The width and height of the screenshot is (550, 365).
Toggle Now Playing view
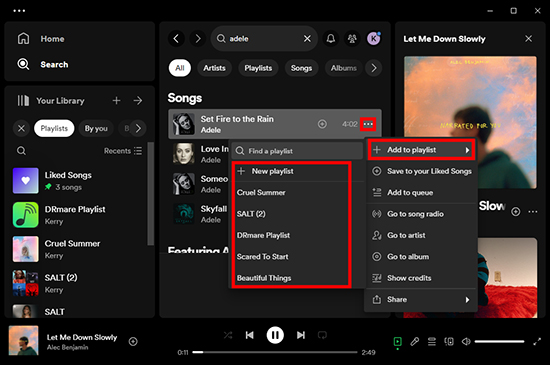(397, 342)
